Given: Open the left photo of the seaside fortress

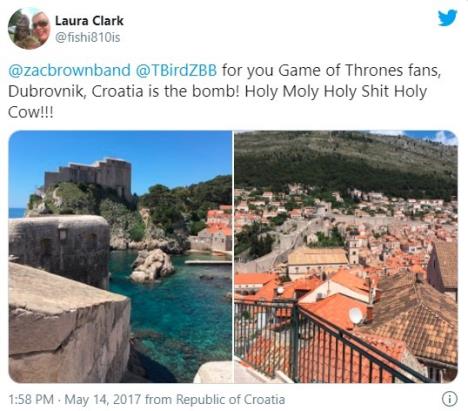Looking at the screenshot, I should (120, 256).
